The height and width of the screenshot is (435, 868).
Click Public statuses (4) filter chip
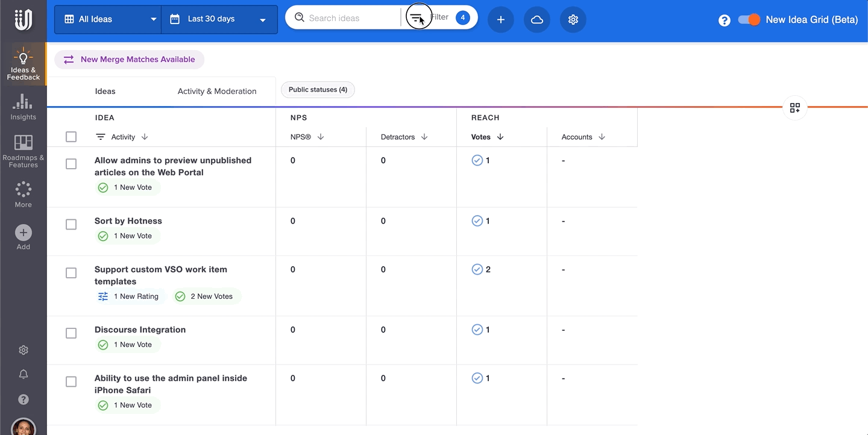click(x=318, y=90)
